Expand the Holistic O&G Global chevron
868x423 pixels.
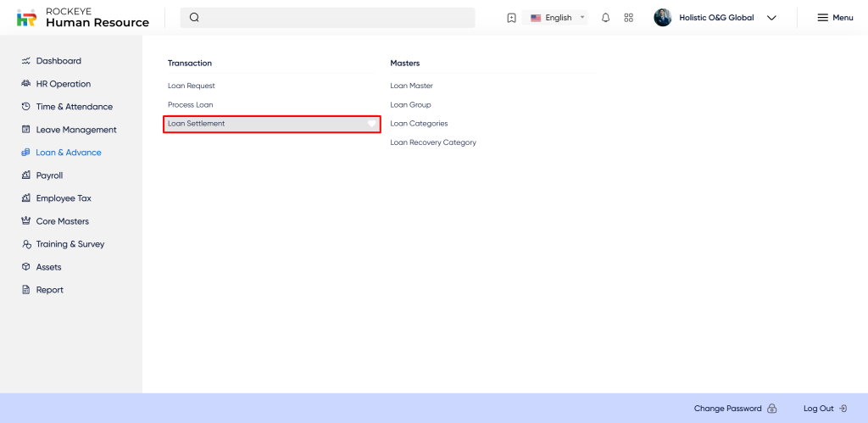click(x=771, y=18)
